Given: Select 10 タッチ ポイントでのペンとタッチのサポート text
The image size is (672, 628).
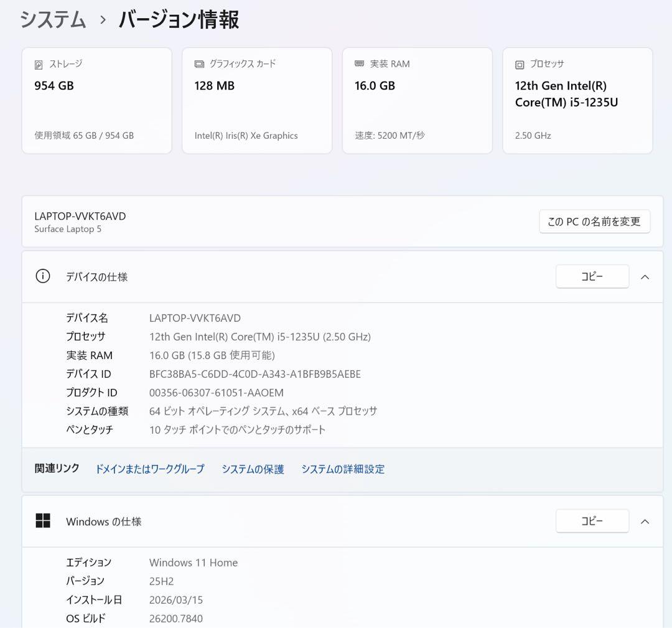Looking at the screenshot, I should point(238,429).
